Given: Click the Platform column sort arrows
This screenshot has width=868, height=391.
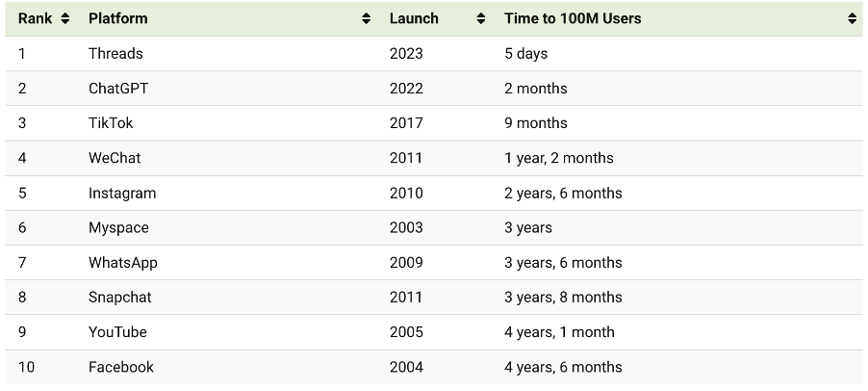Looking at the screenshot, I should [366, 18].
